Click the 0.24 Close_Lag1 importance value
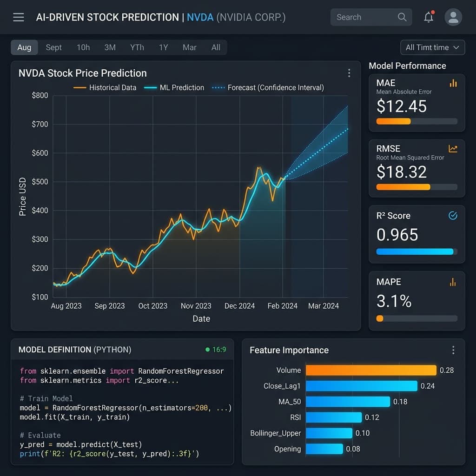Image resolution: width=476 pixels, height=476 pixels. (x=428, y=386)
